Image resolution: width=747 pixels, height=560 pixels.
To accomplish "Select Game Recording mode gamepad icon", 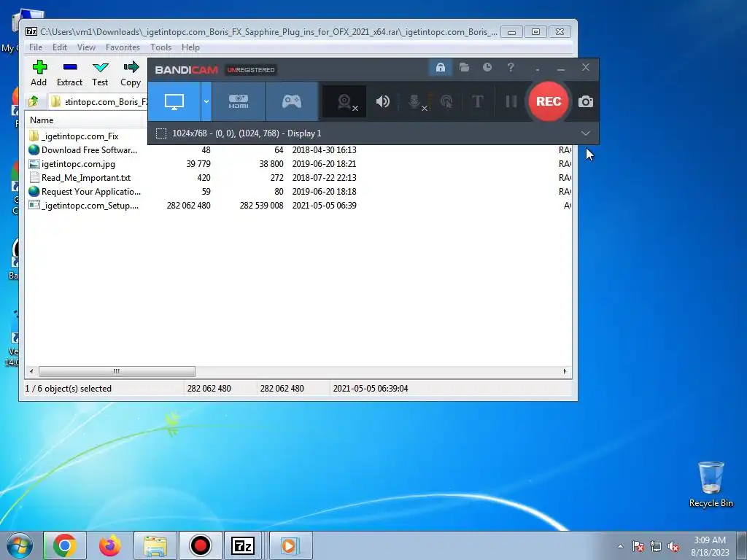I will (292, 101).
